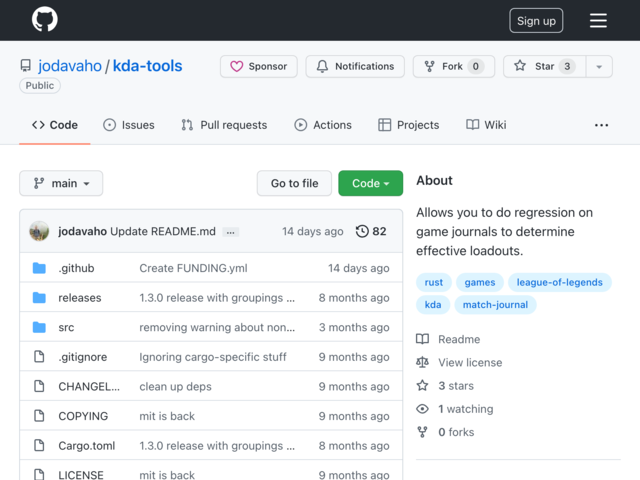The image size is (640, 480).
Task: Click the Cargo.toml file icon
Action: coord(39,445)
